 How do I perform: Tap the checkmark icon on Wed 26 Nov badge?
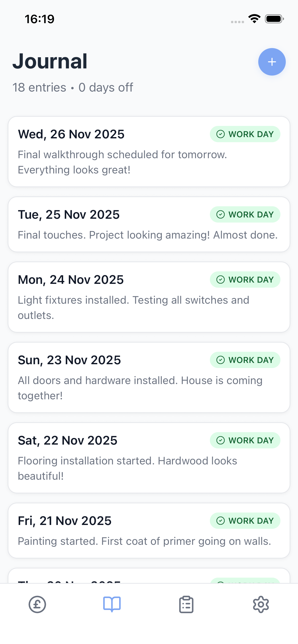click(x=221, y=134)
